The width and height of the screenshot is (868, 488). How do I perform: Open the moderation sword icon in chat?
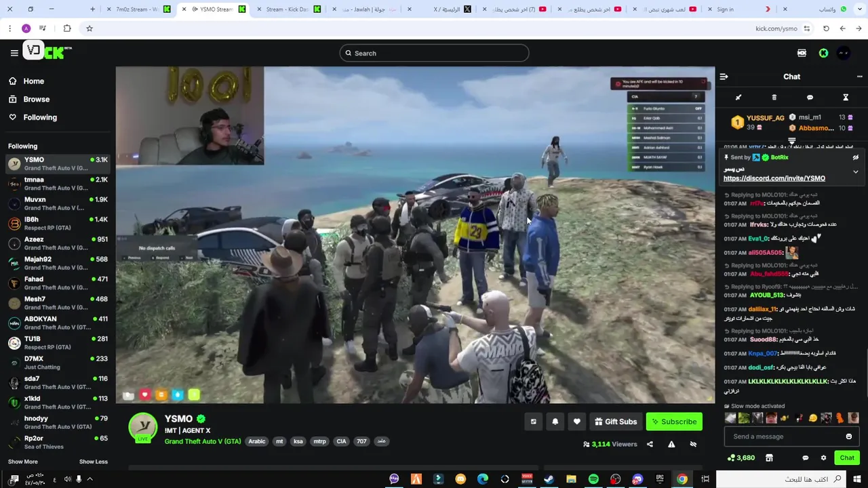pyautogui.click(x=738, y=98)
